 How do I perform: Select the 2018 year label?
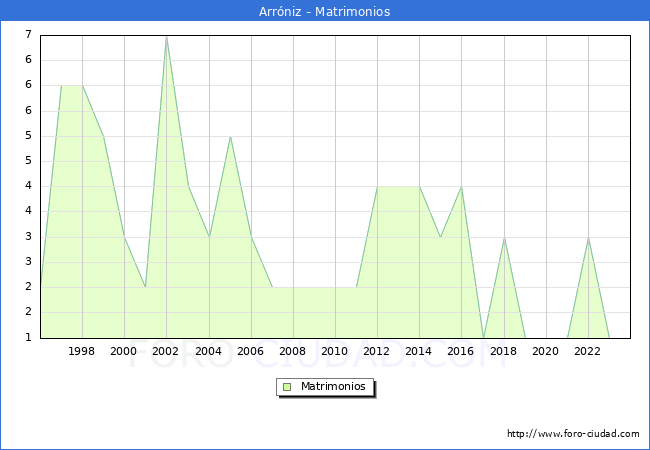click(503, 351)
